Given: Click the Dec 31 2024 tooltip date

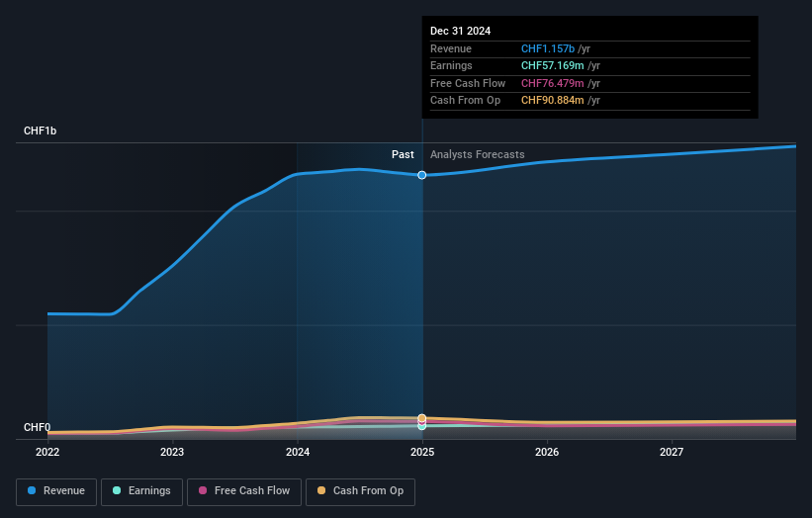Looking at the screenshot, I should pyautogui.click(x=460, y=31).
